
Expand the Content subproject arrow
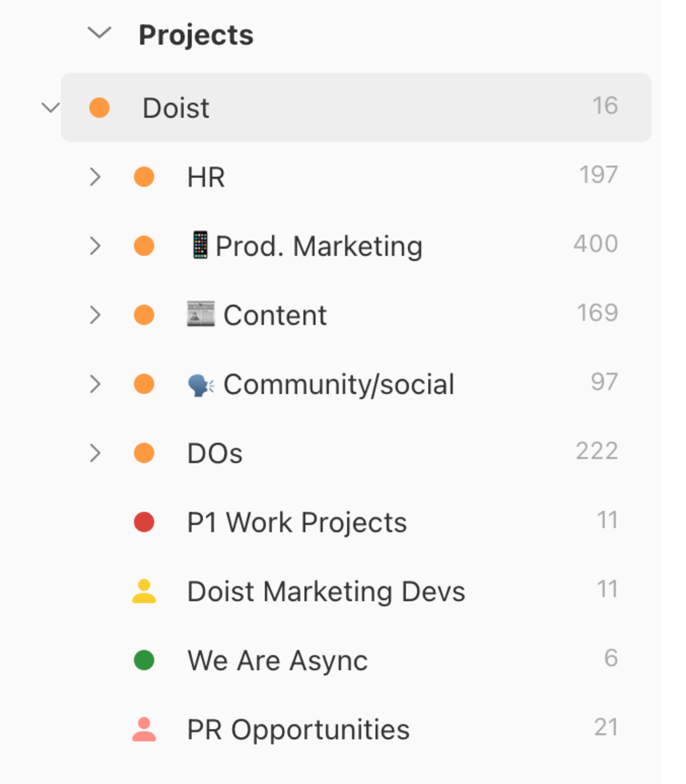click(95, 315)
